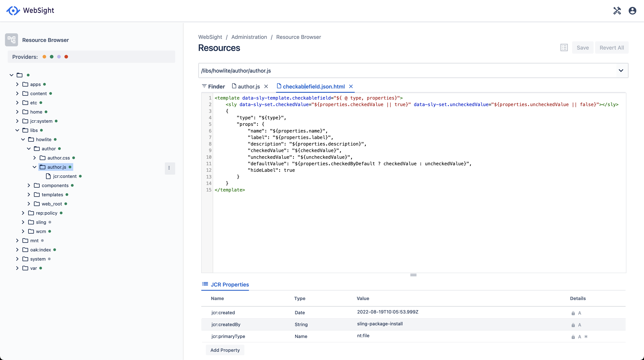
Task: Click the apps folder icon
Action: tap(25, 84)
